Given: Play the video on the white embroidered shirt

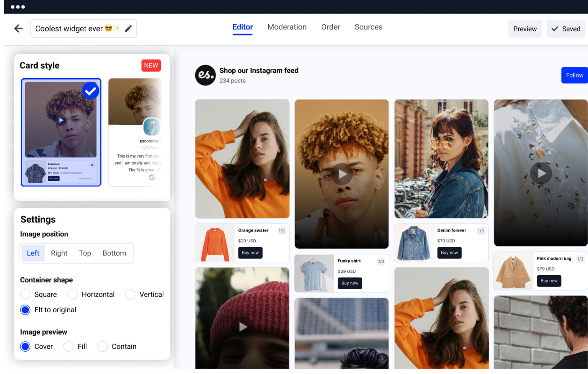Looking at the screenshot, I should point(541,173).
